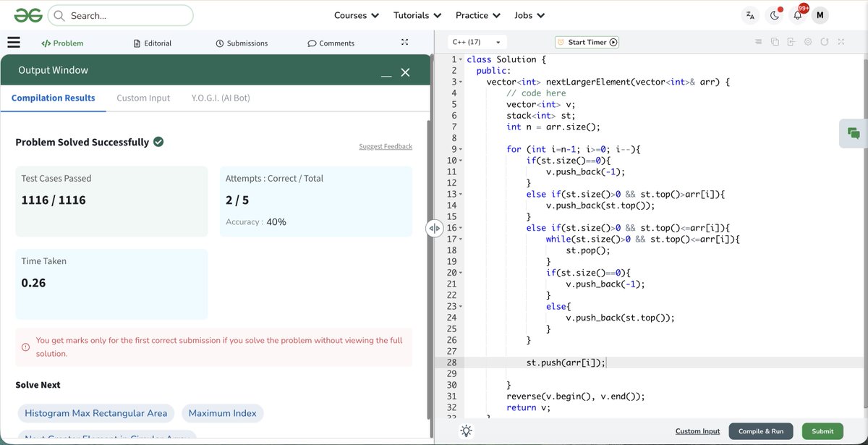Expand problem panel to full screen

[x=405, y=43]
